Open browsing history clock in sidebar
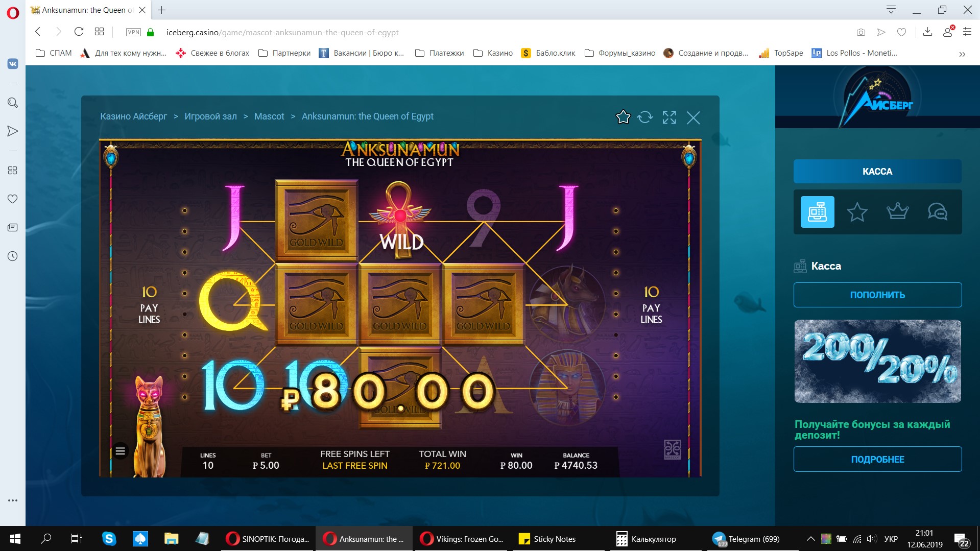The width and height of the screenshot is (980, 551). tap(13, 256)
